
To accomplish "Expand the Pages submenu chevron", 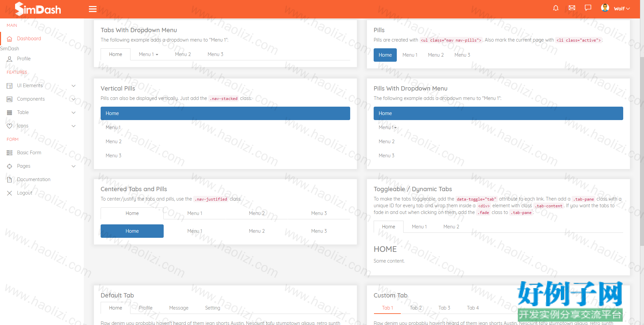I will tap(74, 166).
